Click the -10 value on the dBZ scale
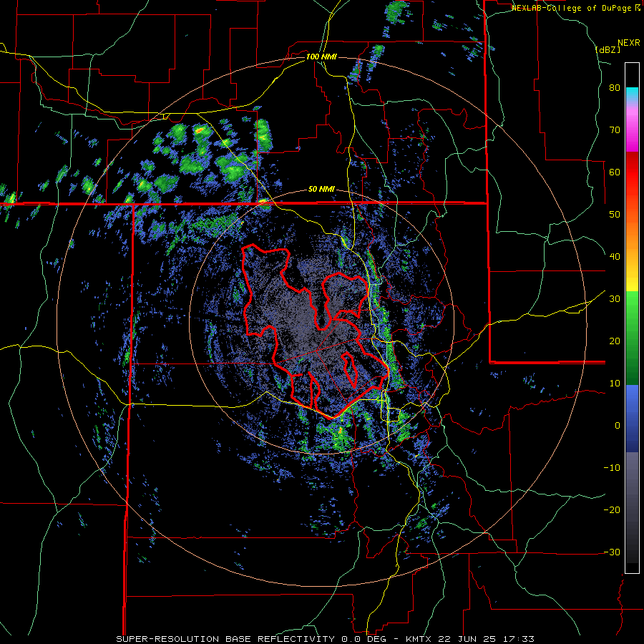This screenshot has width=644, height=644. pos(612,467)
